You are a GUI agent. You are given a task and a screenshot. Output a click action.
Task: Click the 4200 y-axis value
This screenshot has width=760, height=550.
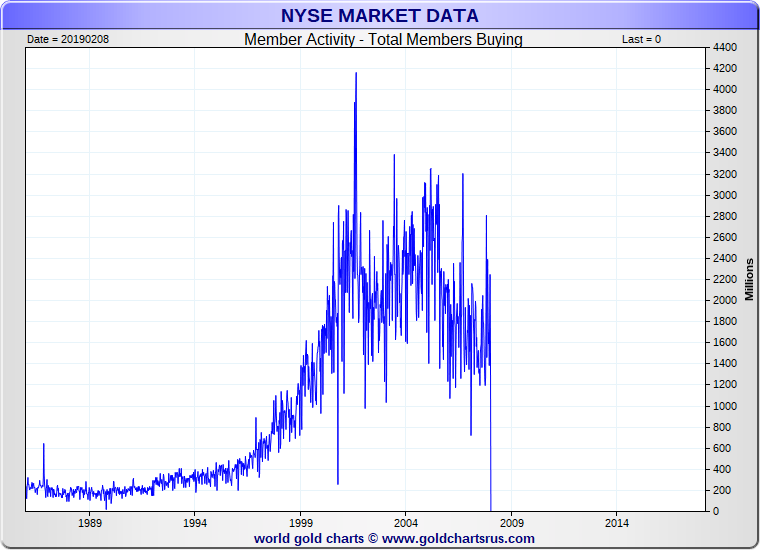[725, 68]
